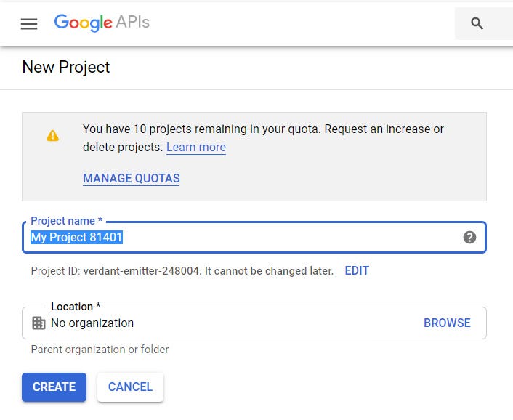This screenshot has width=513, height=420.
Task: Click the Parent organization or folder hint
Action: (x=100, y=350)
